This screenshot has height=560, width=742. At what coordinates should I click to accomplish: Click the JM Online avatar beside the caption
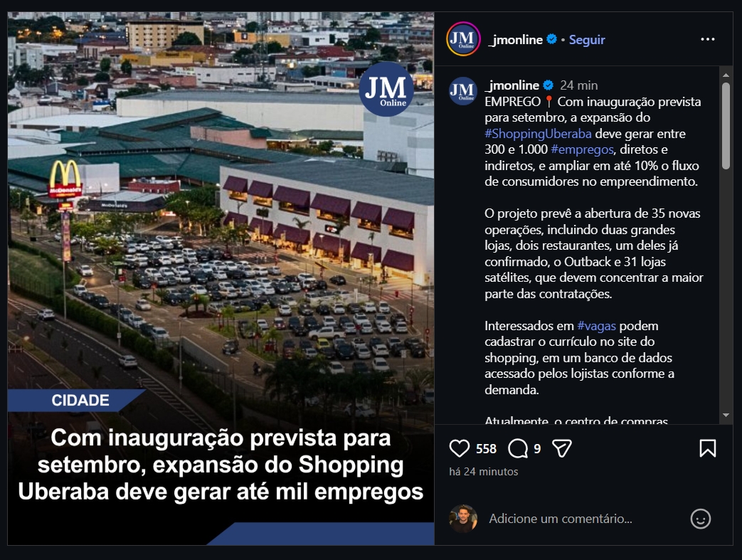(463, 91)
